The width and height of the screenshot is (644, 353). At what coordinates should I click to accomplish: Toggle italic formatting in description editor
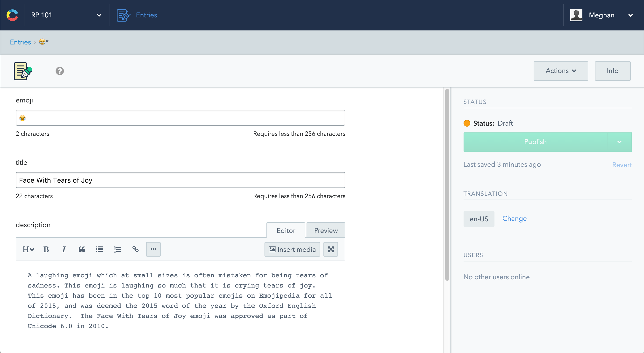[x=64, y=249]
